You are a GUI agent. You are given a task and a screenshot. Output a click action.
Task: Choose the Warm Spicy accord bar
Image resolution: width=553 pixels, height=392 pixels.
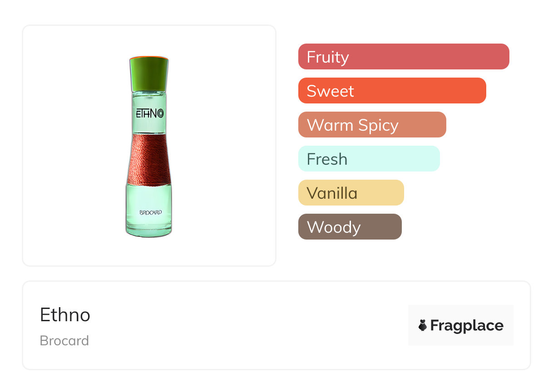pos(372,125)
